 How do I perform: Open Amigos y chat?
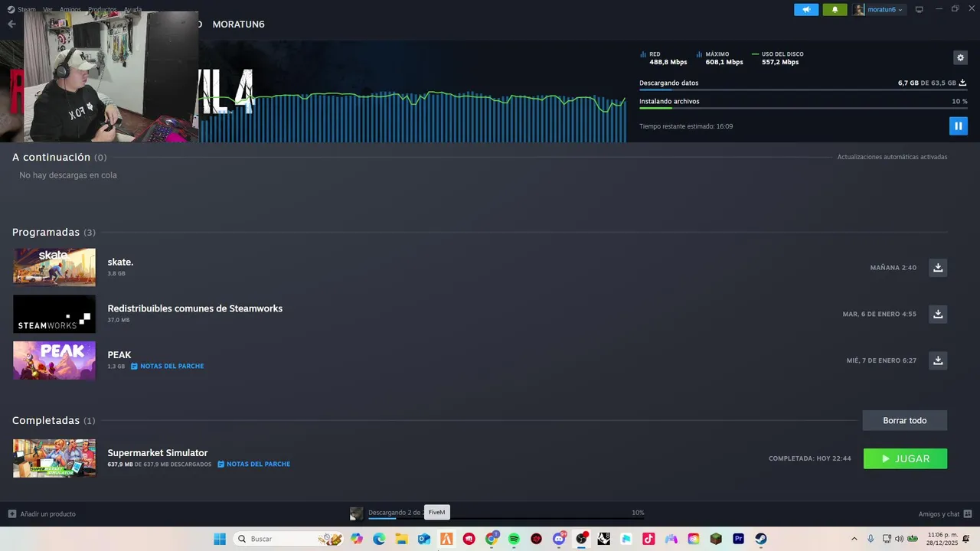[x=945, y=514]
